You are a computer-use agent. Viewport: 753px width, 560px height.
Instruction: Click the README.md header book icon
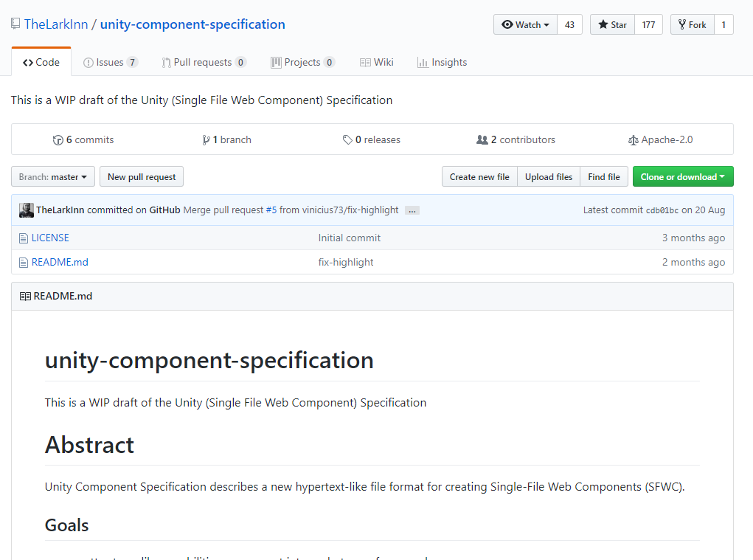pos(25,297)
